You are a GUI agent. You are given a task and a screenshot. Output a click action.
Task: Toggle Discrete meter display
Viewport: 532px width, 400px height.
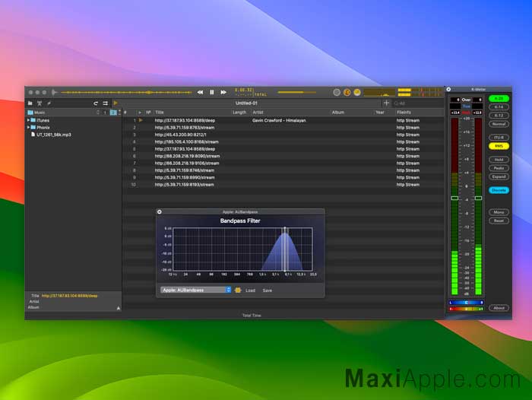tap(499, 190)
